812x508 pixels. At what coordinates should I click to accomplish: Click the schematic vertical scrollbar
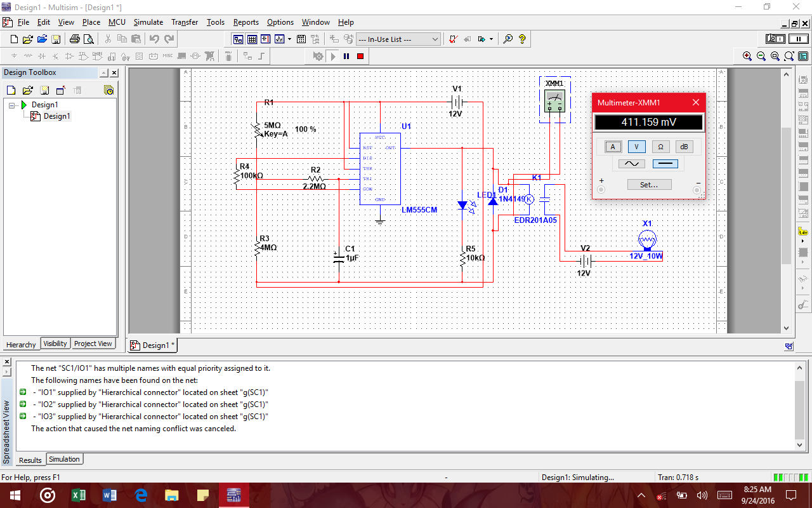(787, 201)
